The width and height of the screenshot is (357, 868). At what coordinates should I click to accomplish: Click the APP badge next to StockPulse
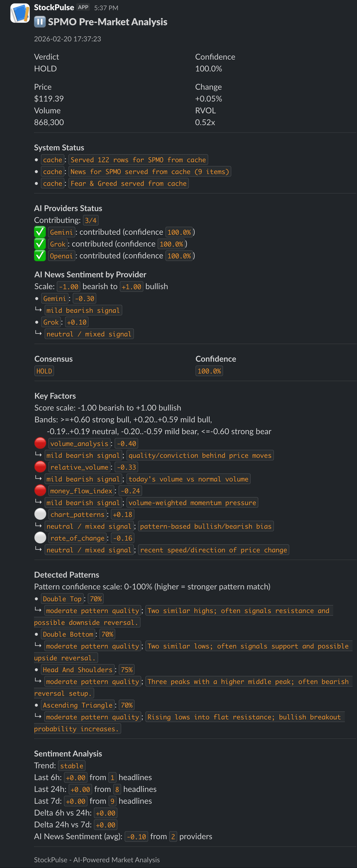pyautogui.click(x=83, y=7)
